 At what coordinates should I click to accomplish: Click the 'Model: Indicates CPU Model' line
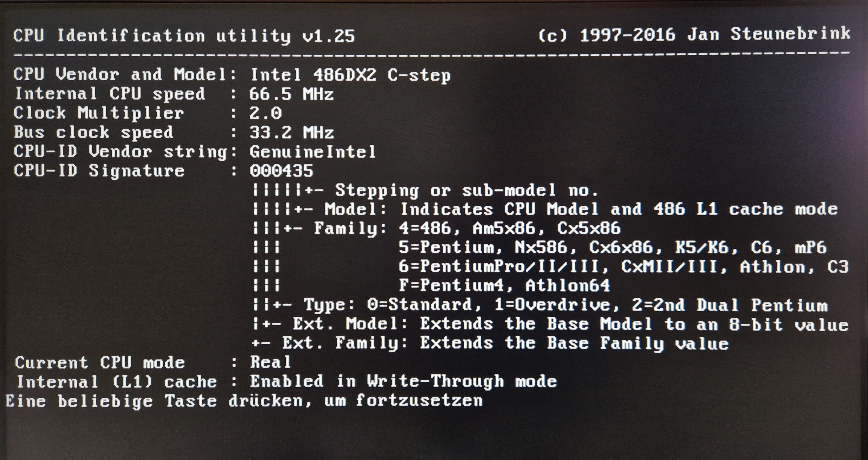tap(545, 209)
